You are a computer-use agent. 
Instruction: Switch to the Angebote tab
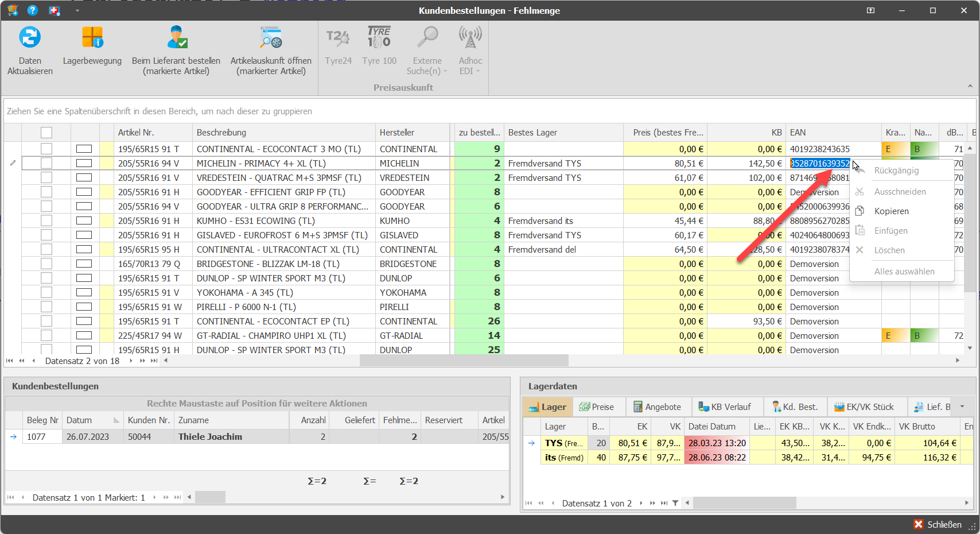click(658, 407)
